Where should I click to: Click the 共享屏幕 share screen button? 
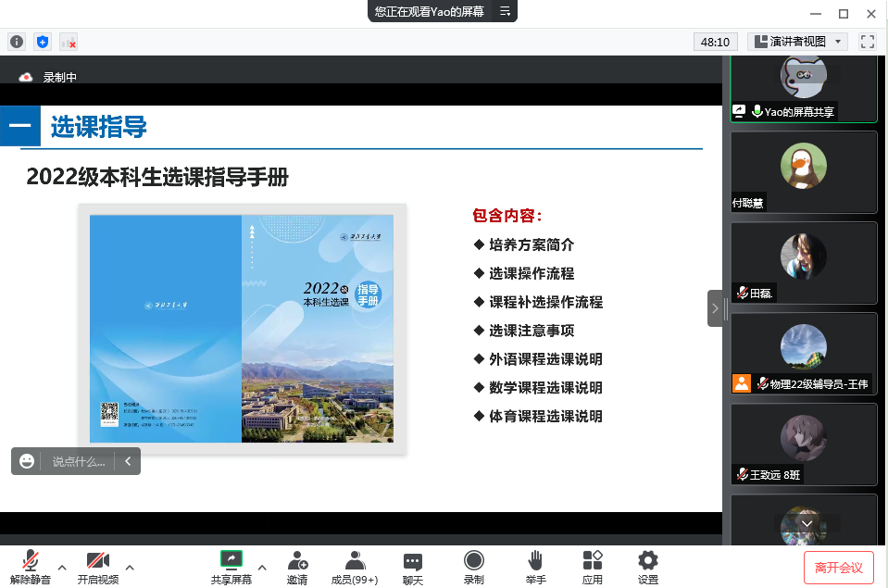tap(231, 567)
